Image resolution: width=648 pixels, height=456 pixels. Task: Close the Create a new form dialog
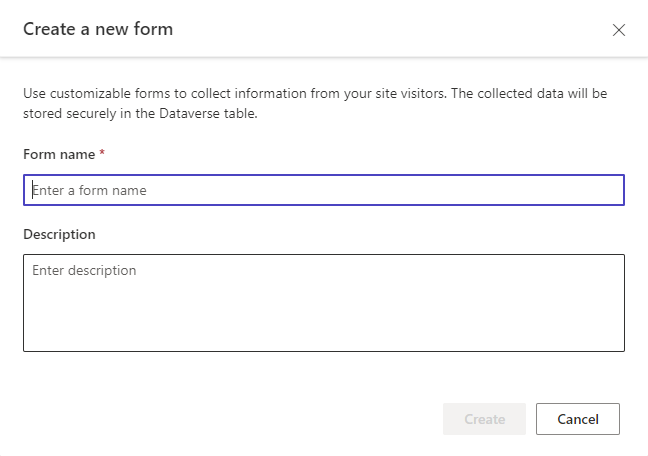click(619, 30)
